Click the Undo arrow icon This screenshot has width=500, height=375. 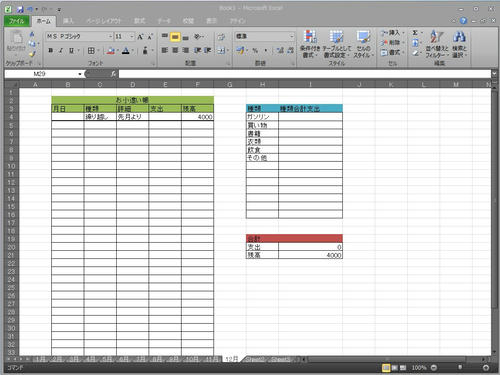(30, 10)
